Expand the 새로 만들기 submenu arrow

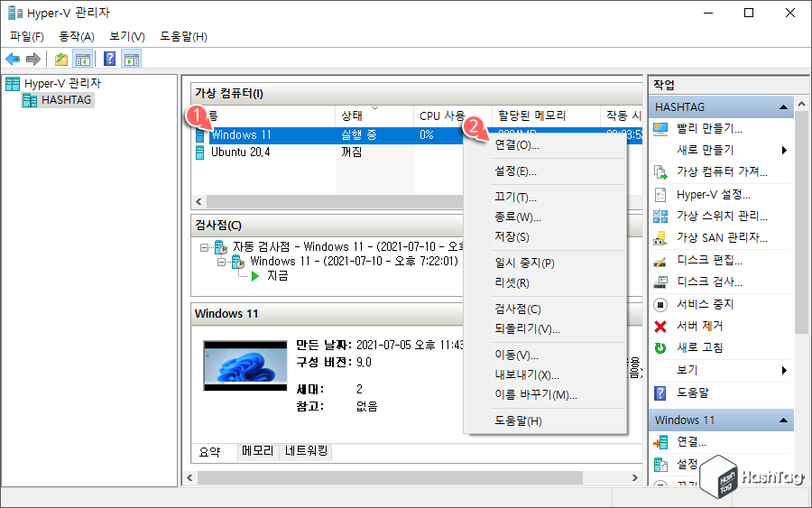(784, 150)
